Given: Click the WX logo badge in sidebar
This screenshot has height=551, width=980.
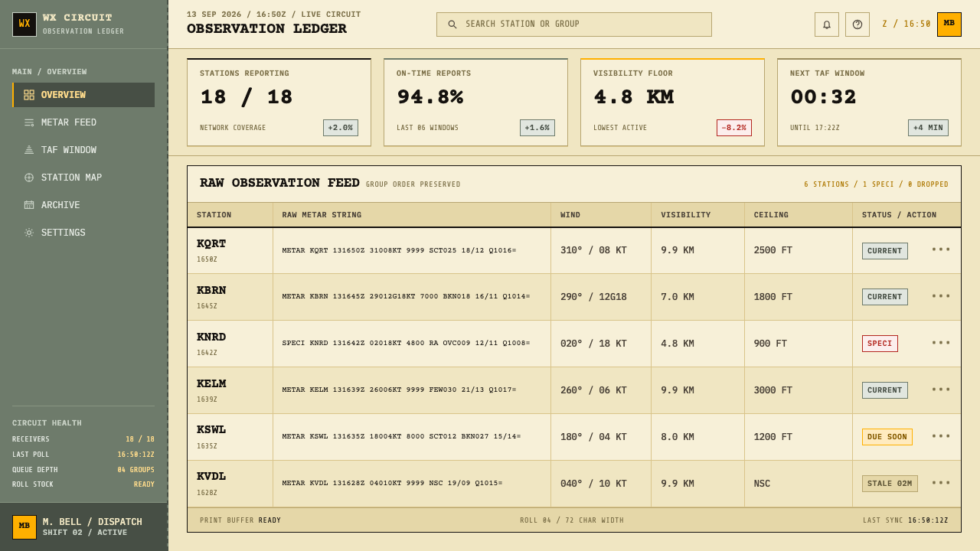Looking at the screenshot, I should [24, 24].
